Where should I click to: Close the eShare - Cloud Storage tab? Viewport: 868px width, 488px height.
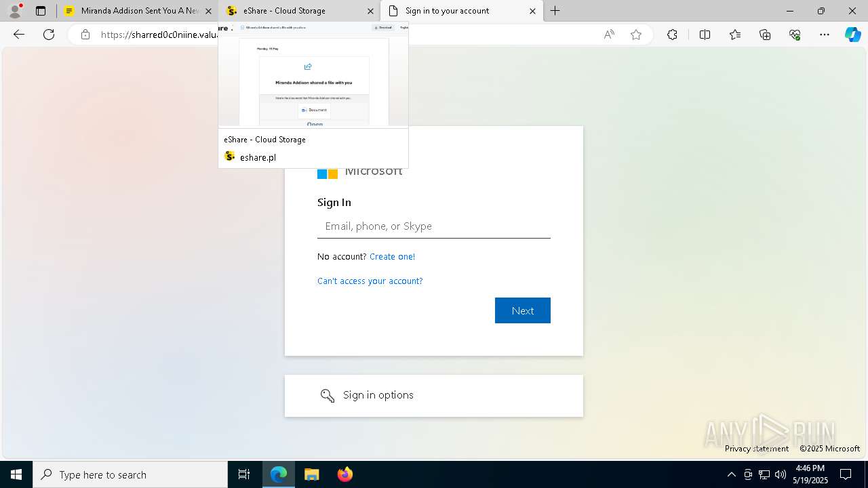pos(370,11)
